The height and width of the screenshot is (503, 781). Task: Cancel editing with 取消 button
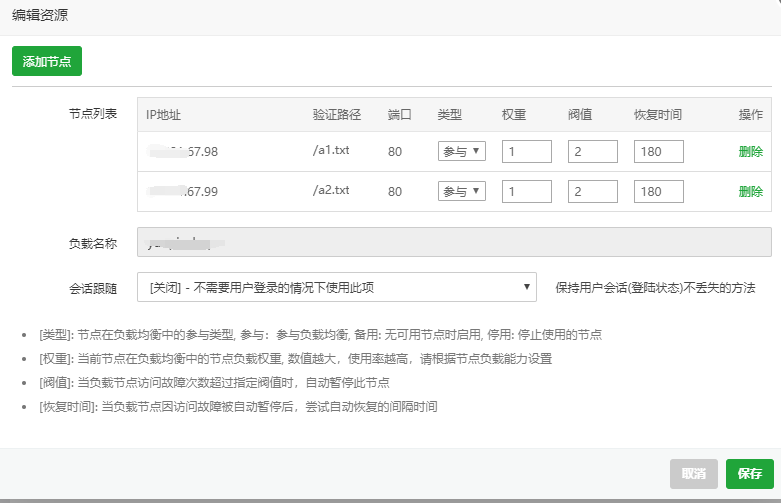(x=694, y=474)
